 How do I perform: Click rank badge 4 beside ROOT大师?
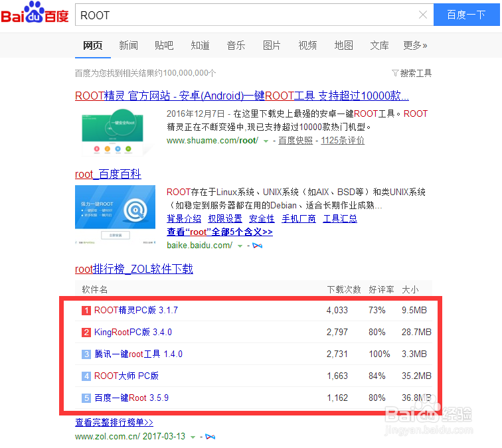(86, 376)
